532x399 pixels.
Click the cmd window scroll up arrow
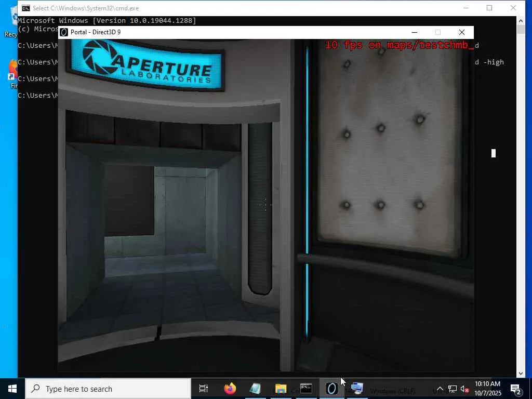point(521,21)
